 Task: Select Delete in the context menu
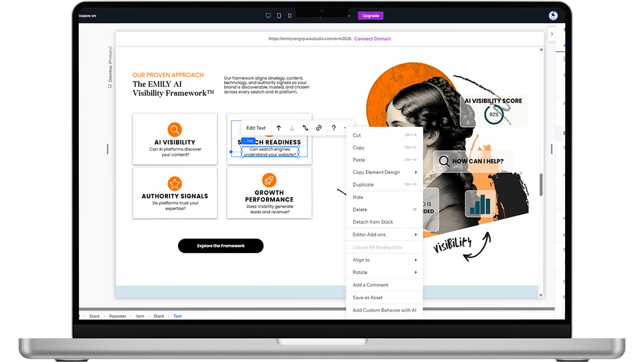click(x=384, y=210)
